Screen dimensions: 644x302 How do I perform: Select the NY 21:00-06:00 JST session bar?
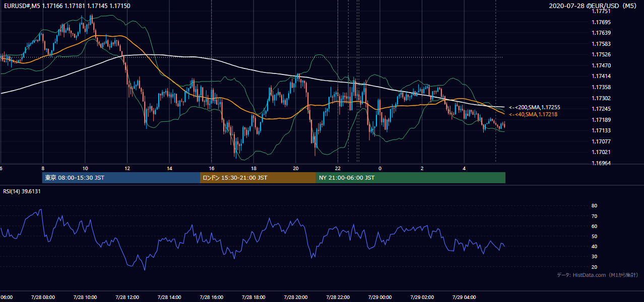(411, 178)
